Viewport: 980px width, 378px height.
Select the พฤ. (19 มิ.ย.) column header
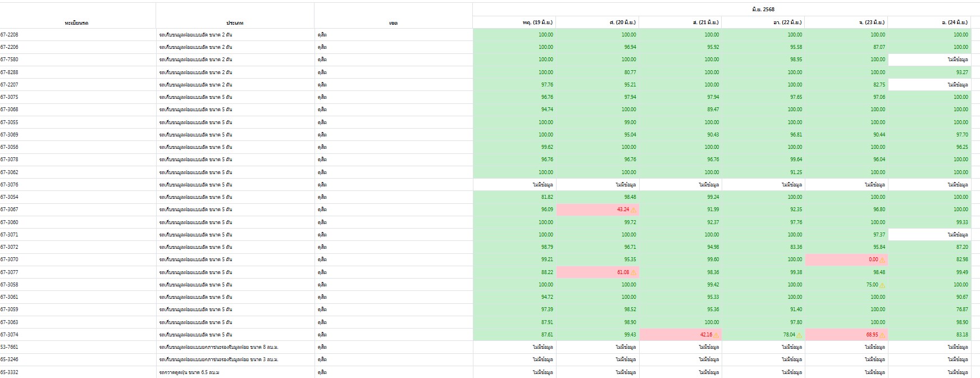click(537, 22)
